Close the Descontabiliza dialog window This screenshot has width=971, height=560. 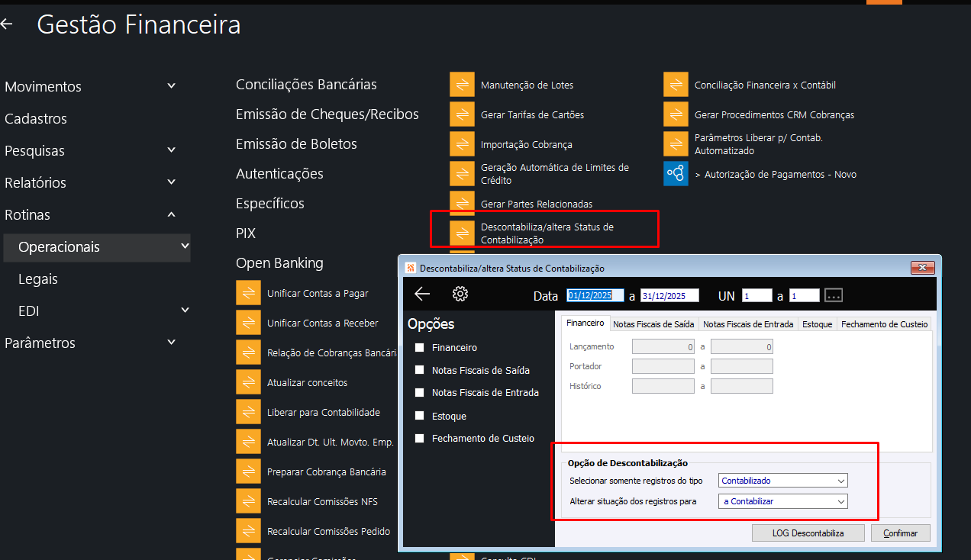[922, 268]
